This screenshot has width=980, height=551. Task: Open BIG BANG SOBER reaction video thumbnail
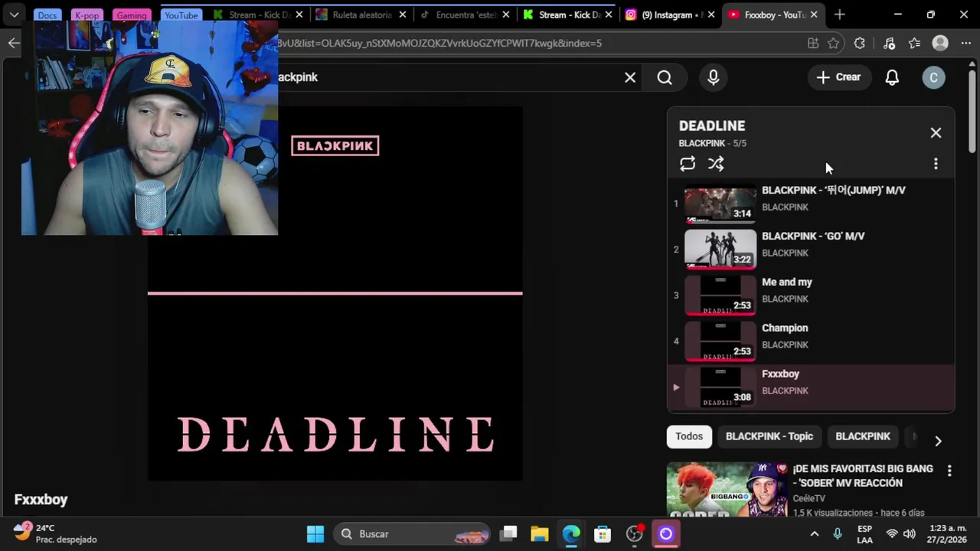pos(727,489)
